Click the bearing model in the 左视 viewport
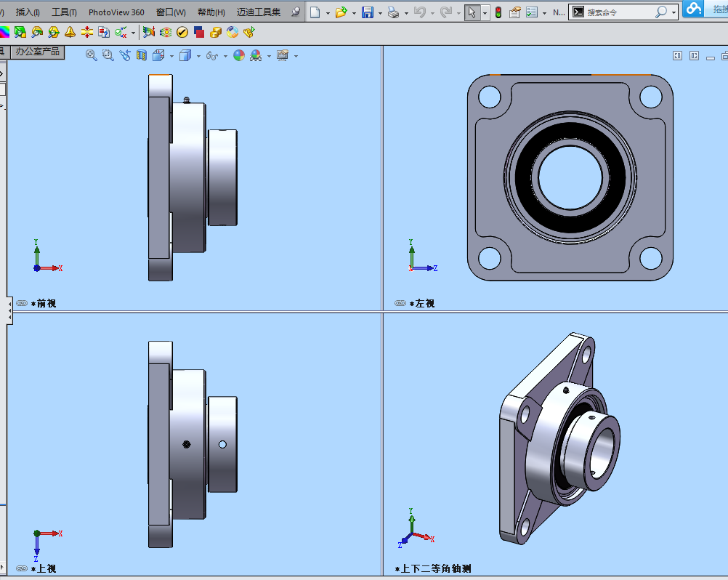The height and width of the screenshot is (580, 728). (570, 177)
